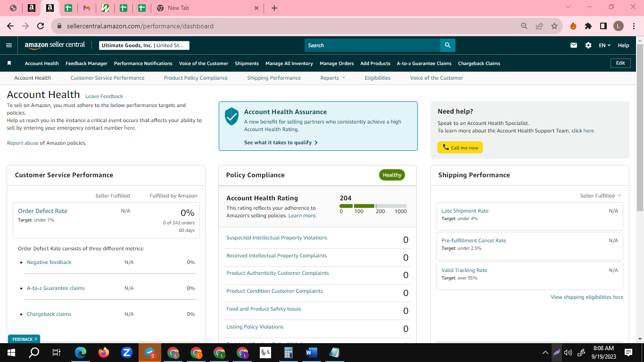Screen dimensions: 644x362
Task: Open Manage Orders in the top nav
Action: click(337, 63)
